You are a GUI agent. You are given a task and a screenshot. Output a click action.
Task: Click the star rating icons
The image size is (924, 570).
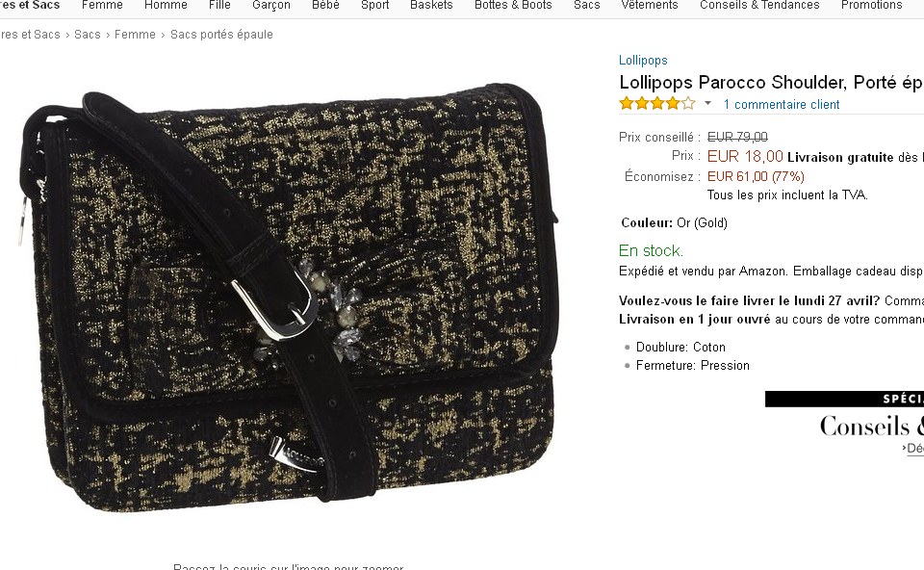(657, 104)
